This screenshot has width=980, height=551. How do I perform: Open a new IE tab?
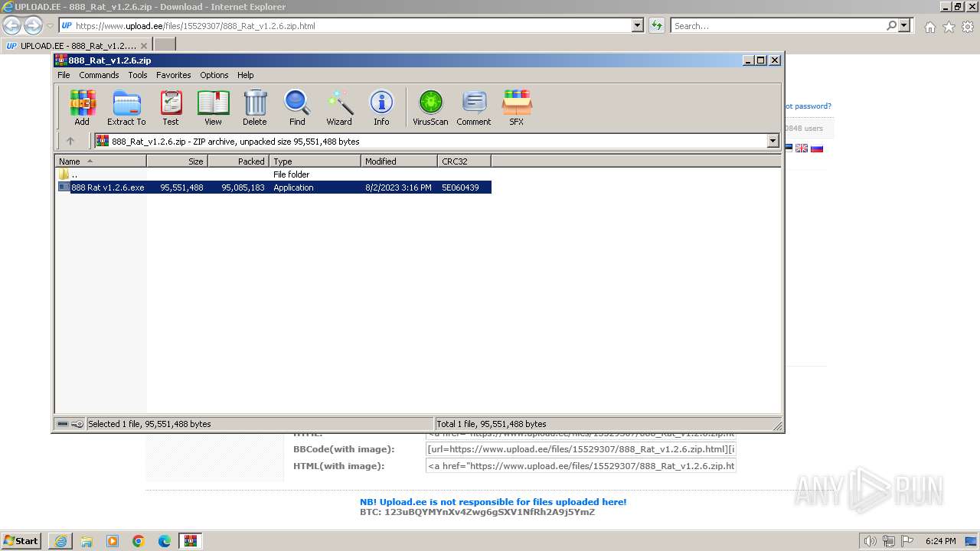tap(165, 45)
